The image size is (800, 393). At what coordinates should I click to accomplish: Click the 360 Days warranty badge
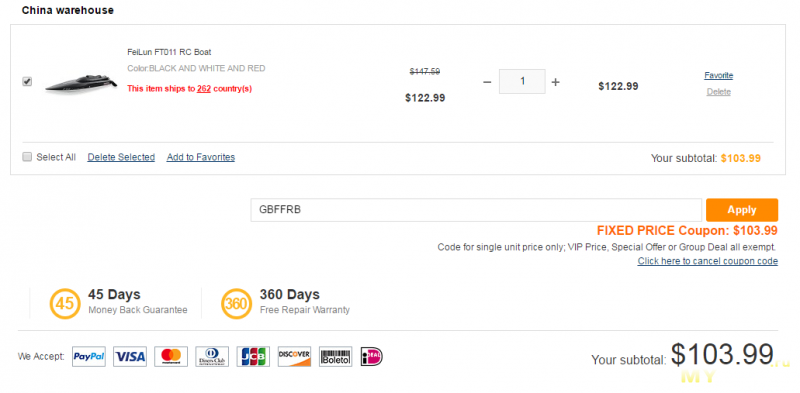pyautogui.click(x=236, y=304)
